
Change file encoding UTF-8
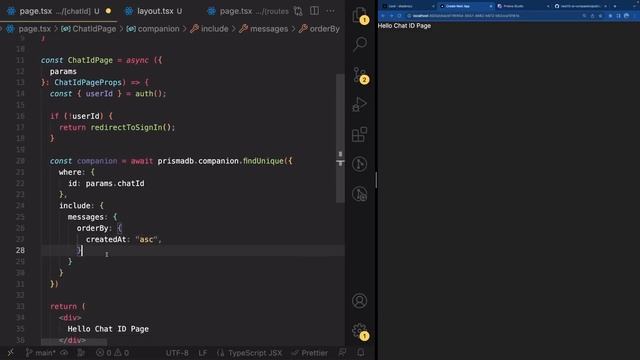(x=178, y=353)
